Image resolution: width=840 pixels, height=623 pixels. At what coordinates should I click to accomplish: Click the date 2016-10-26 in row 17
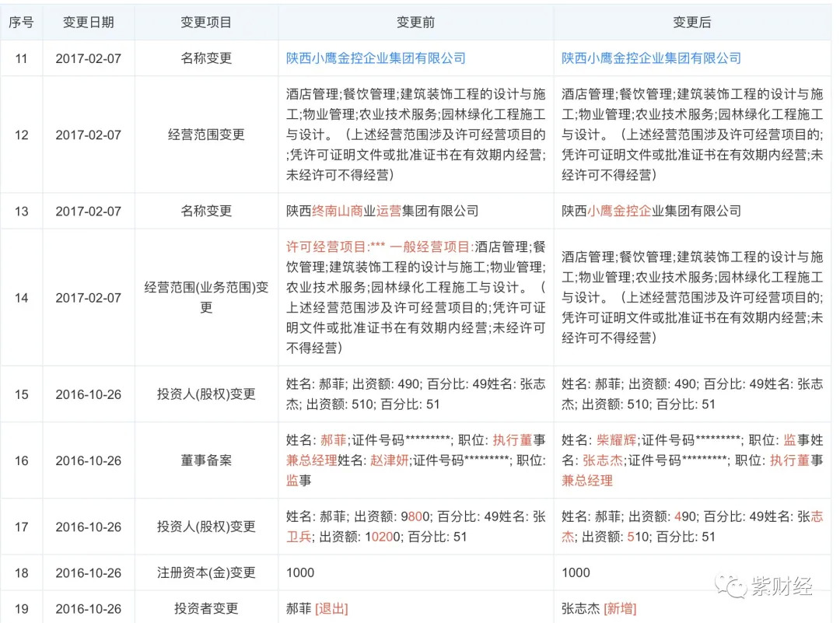point(89,527)
